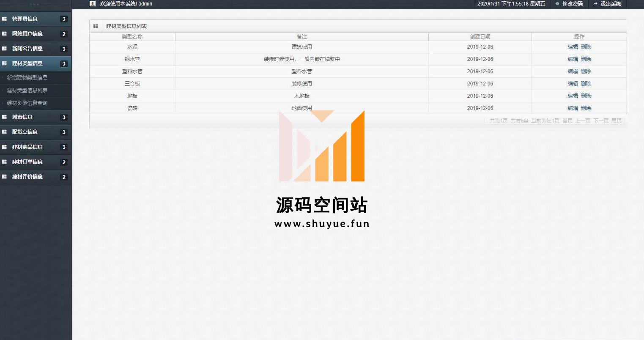Go to 上一页 in pagination

pyautogui.click(x=583, y=121)
